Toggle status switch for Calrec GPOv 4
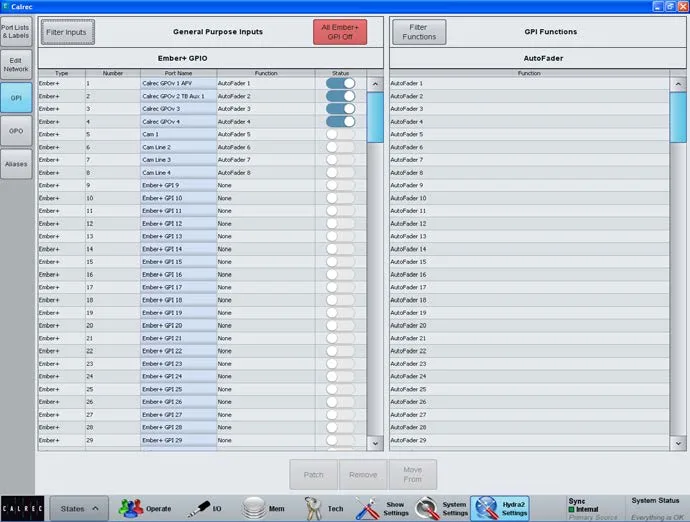Screen dimensions: 690x522 [x=341, y=121]
